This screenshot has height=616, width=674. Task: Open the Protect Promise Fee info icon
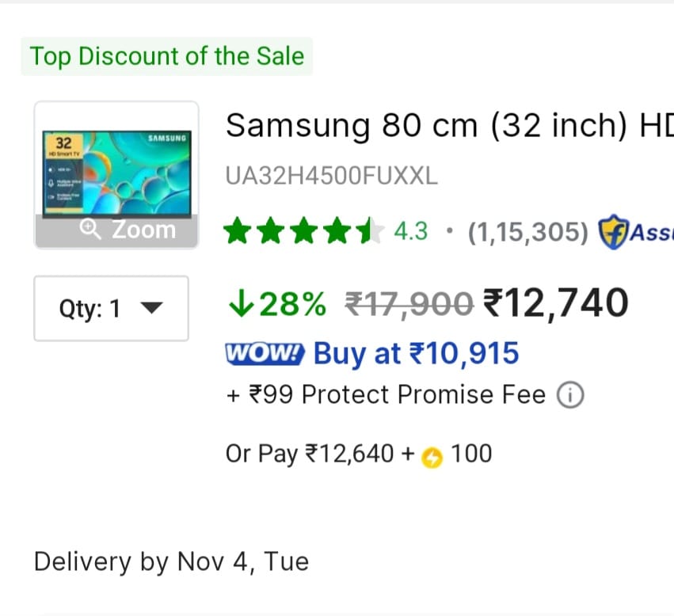click(x=570, y=394)
